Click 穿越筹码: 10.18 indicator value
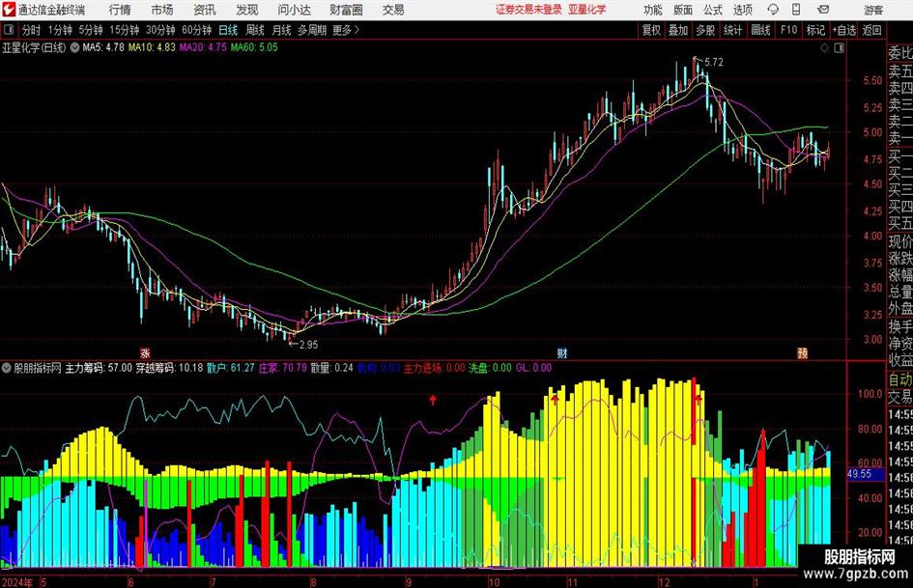The image size is (913, 588). (x=169, y=368)
